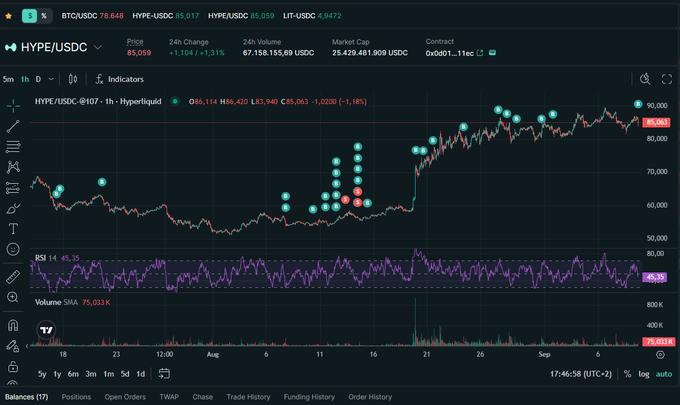Click the green wallet icon next to contract
This screenshot has width=680, height=405.
pyautogui.click(x=492, y=53)
